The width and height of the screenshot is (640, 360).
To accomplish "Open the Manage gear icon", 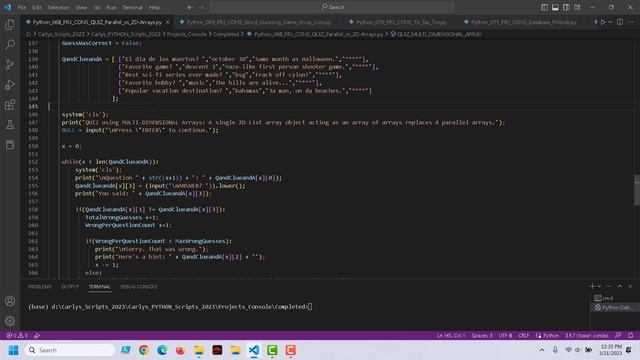I will [10, 321].
